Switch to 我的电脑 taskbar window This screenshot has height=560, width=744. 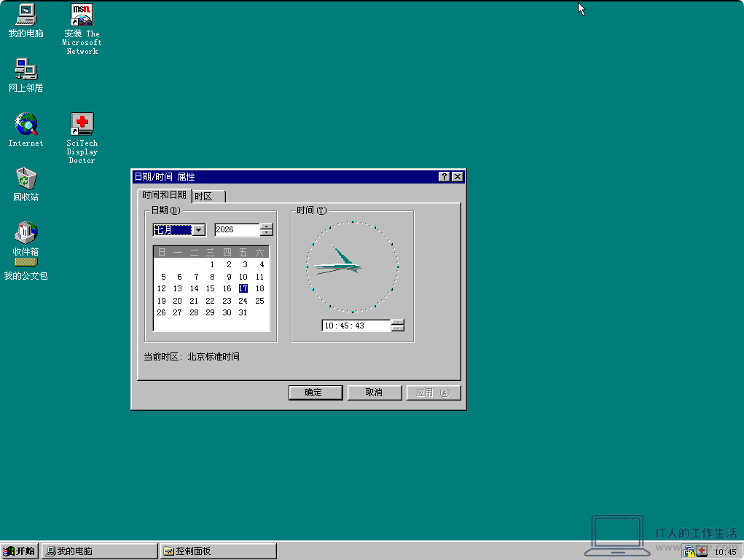[x=100, y=551]
